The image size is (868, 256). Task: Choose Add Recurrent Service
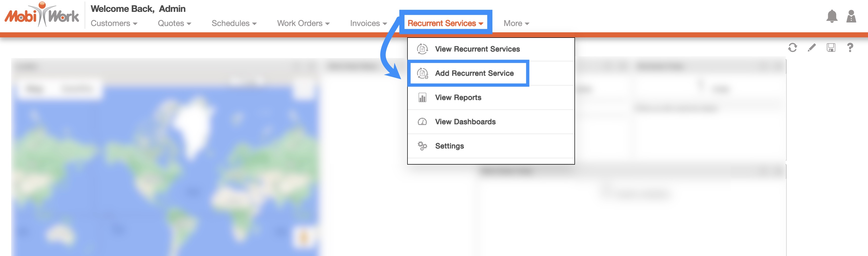[x=474, y=73]
